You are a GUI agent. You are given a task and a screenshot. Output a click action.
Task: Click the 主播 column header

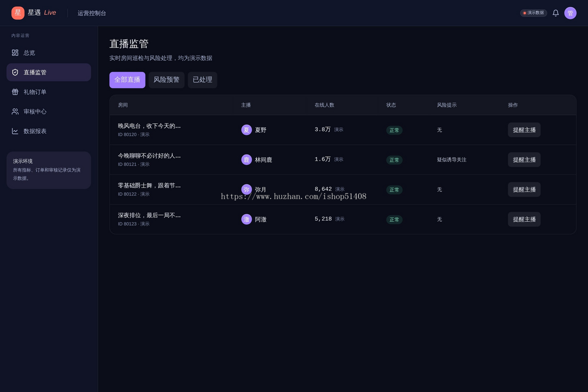pos(246,105)
